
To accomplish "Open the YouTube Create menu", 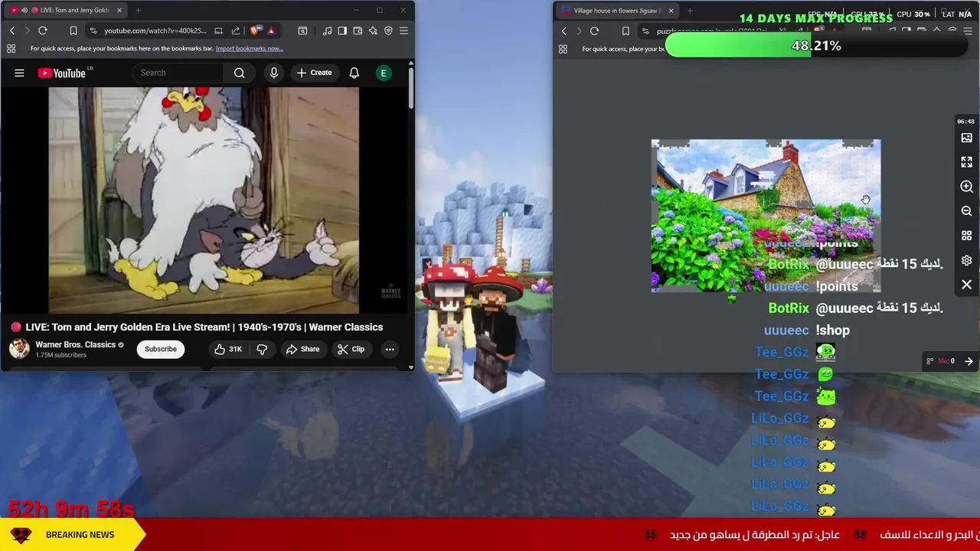I will 314,73.
